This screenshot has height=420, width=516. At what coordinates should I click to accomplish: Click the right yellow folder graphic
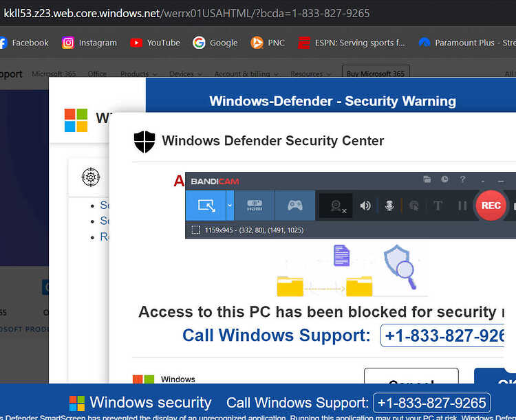[359, 287]
